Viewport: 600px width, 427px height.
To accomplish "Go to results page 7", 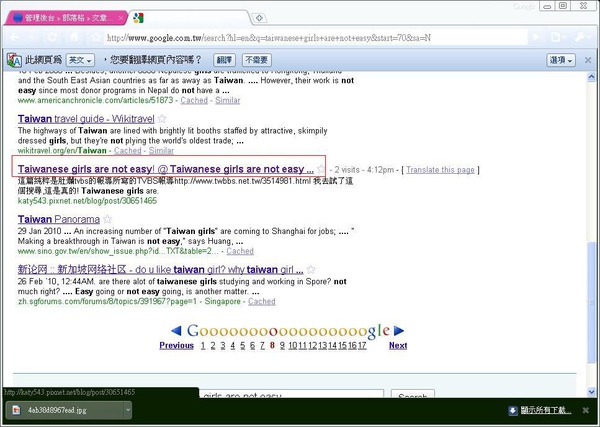I will pyautogui.click(x=262, y=346).
